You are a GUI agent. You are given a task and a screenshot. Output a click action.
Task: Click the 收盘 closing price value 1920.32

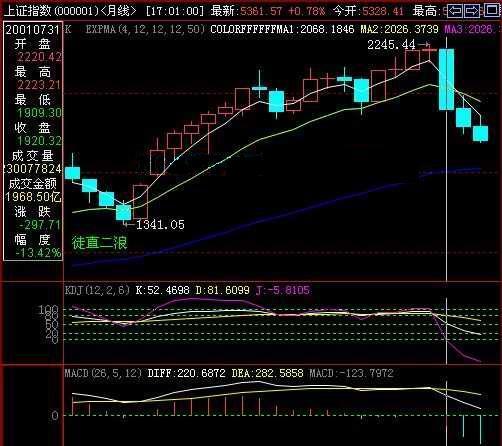(x=39, y=141)
